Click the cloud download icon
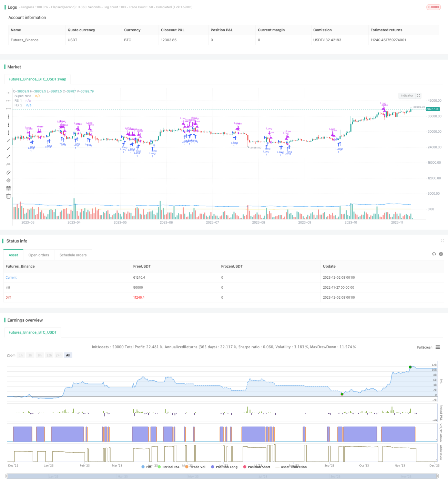 point(434,254)
